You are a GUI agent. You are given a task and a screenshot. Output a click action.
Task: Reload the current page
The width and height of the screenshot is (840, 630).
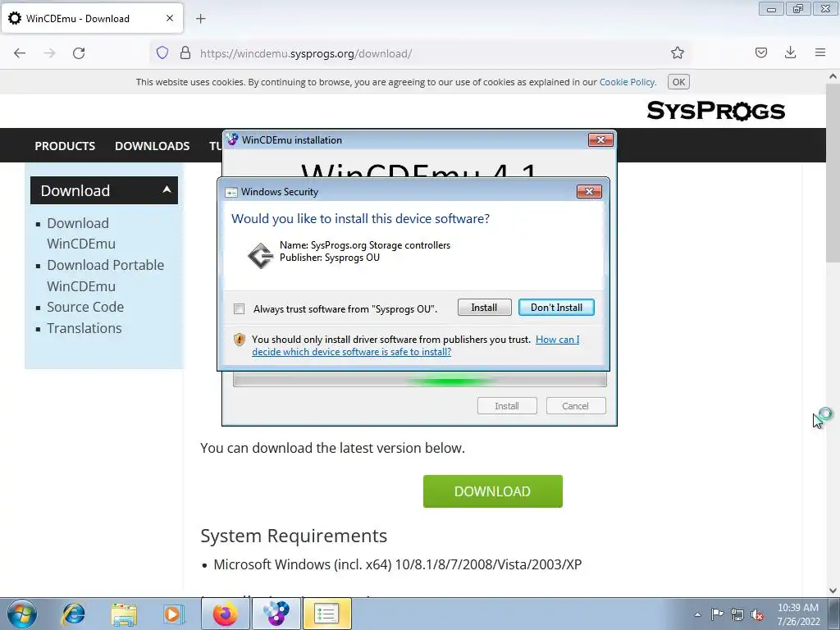point(79,53)
